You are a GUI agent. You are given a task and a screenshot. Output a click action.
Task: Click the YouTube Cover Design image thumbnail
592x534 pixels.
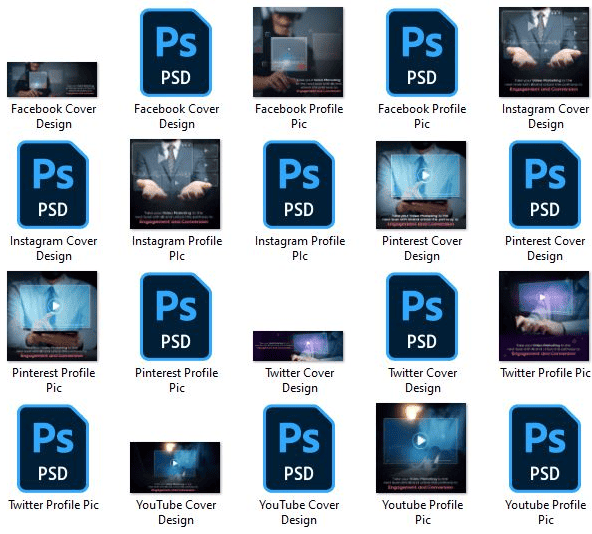click(x=175, y=468)
